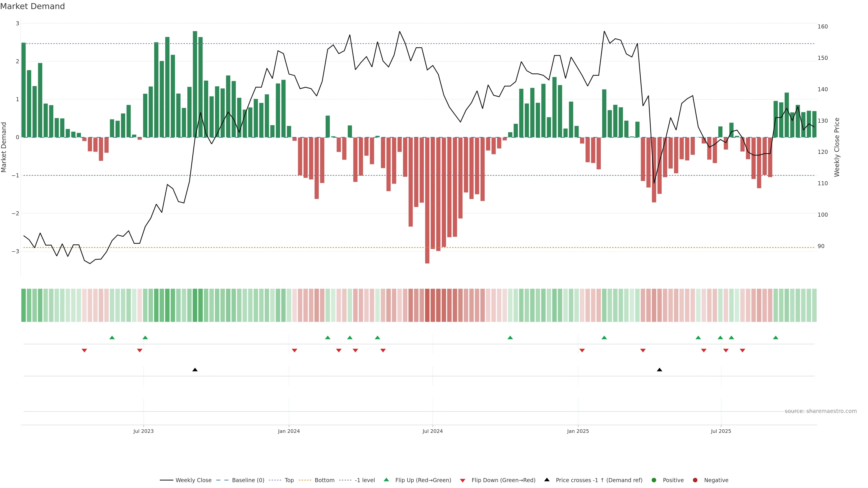Click the Flip Down red triangle legend icon

pos(463,480)
